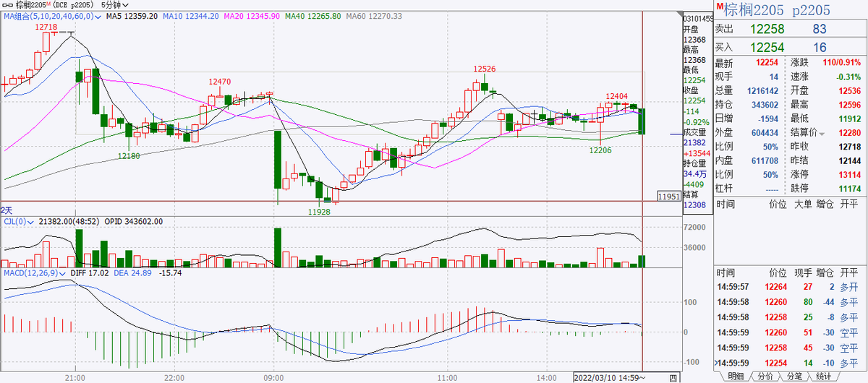
Task: Switch to the 分价 tab
Action: coord(764,376)
